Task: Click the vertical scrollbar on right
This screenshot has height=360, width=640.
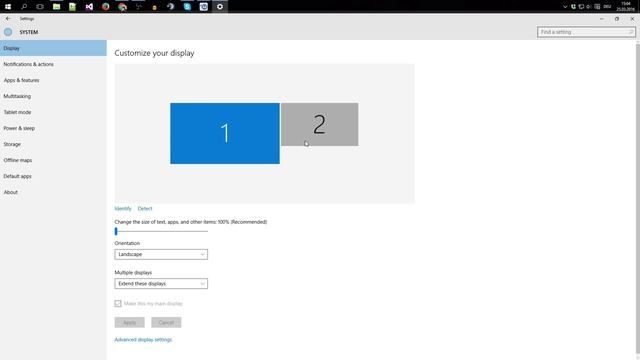Action: (638, 198)
